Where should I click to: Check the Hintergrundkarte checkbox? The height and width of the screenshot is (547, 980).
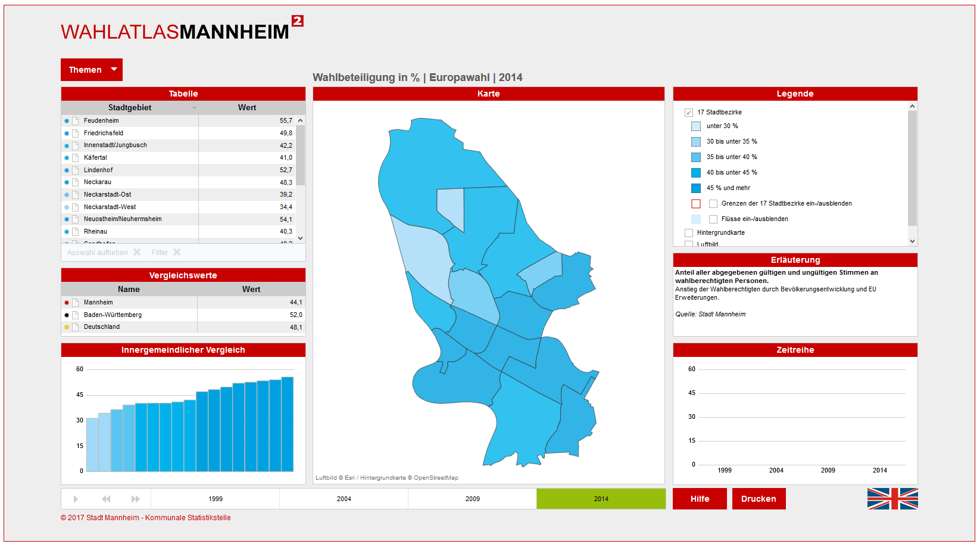[689, 233]
